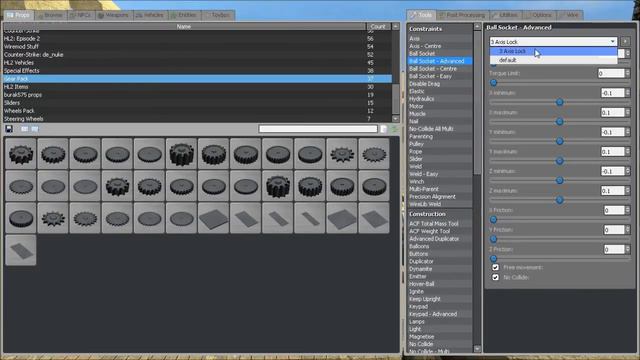Open the Toybox tab
The height and width of the screenshot is (360, 640).
(x=218, y=15)
